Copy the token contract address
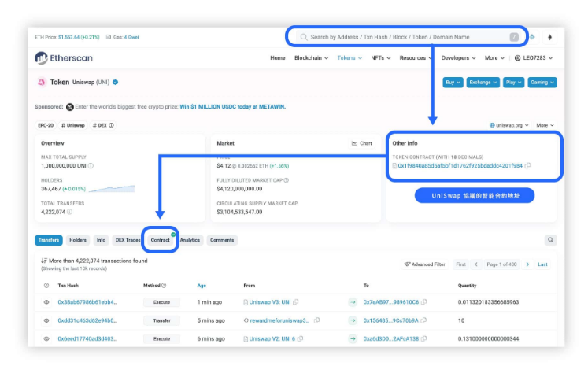The height and width of the screenshot is (377, 588). (527, 165)
